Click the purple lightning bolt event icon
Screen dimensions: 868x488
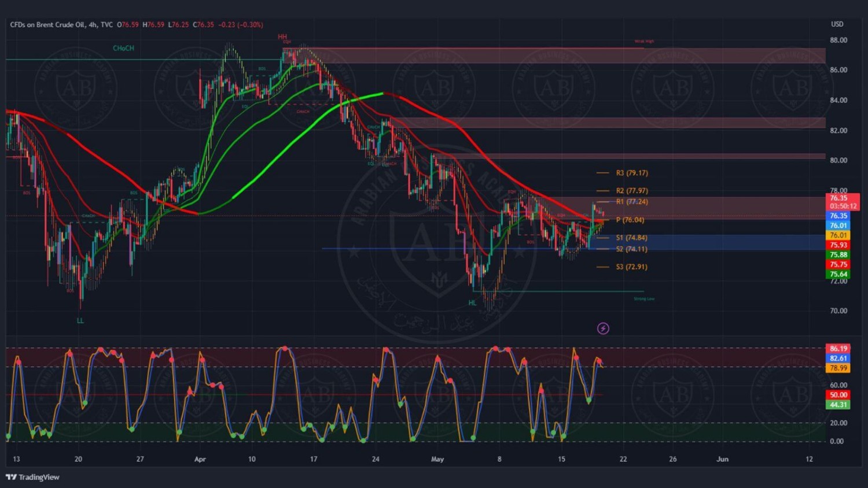[x=603, y=328]
